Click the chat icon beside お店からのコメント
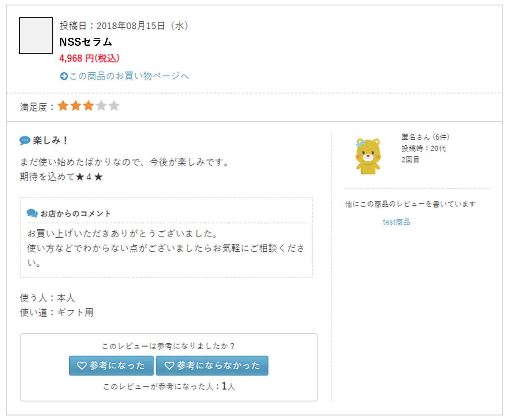Viewport: 509px width, 420px height. (x=32, y=213)
